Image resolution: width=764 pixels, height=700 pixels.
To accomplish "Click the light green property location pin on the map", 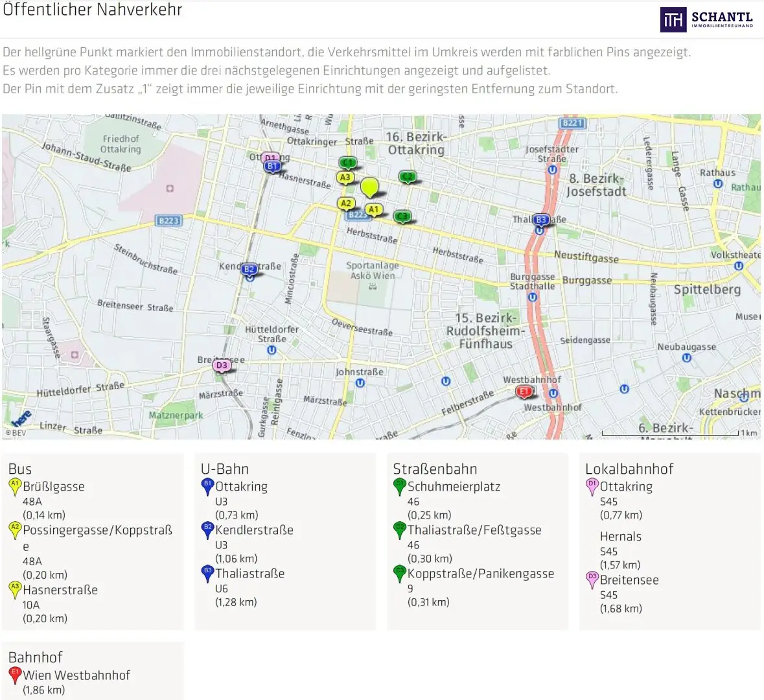I will point(370,188).
